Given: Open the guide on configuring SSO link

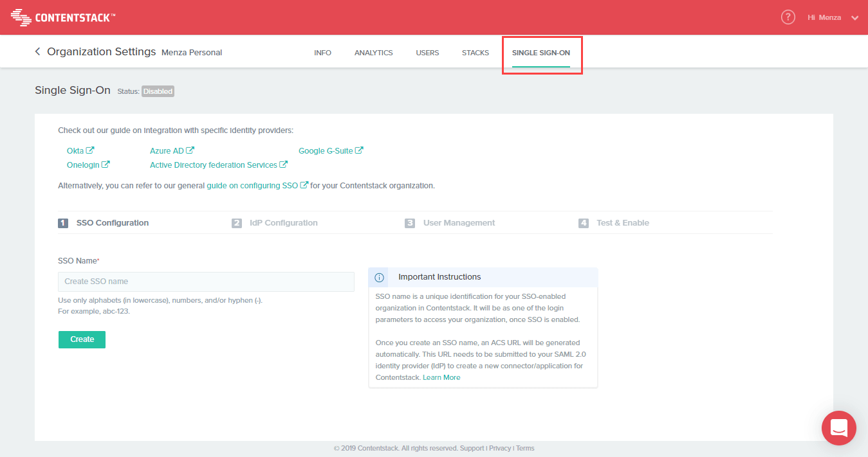Looking at the screenshot, I should [x=257, y=185].
